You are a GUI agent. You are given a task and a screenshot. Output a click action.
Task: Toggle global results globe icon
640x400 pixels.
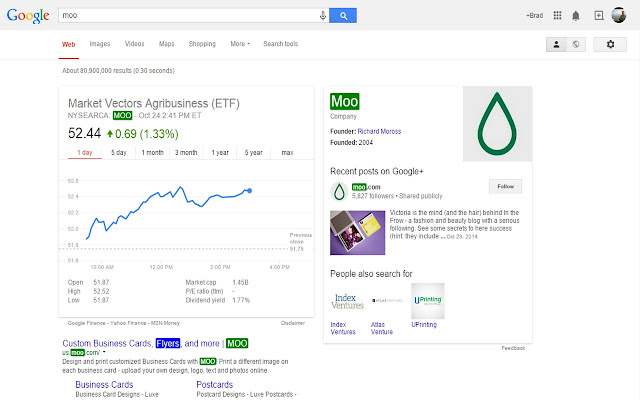[576, 44]
